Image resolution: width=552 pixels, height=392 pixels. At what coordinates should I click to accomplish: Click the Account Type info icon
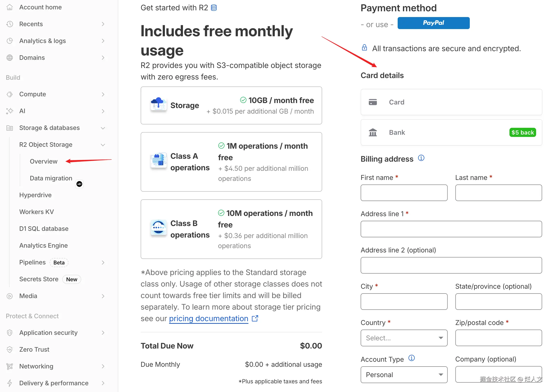[x=411, y=358]
